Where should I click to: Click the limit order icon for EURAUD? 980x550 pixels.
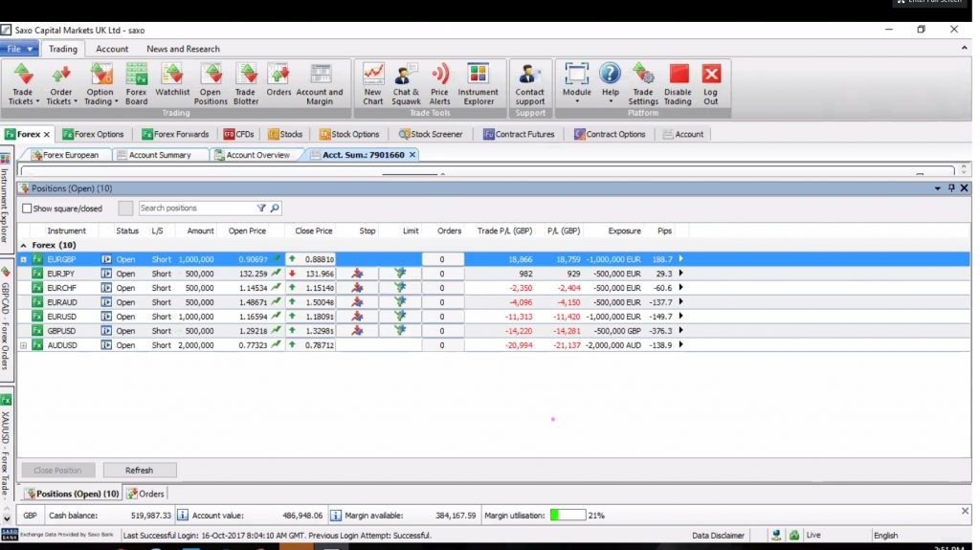tap(400, 302)
